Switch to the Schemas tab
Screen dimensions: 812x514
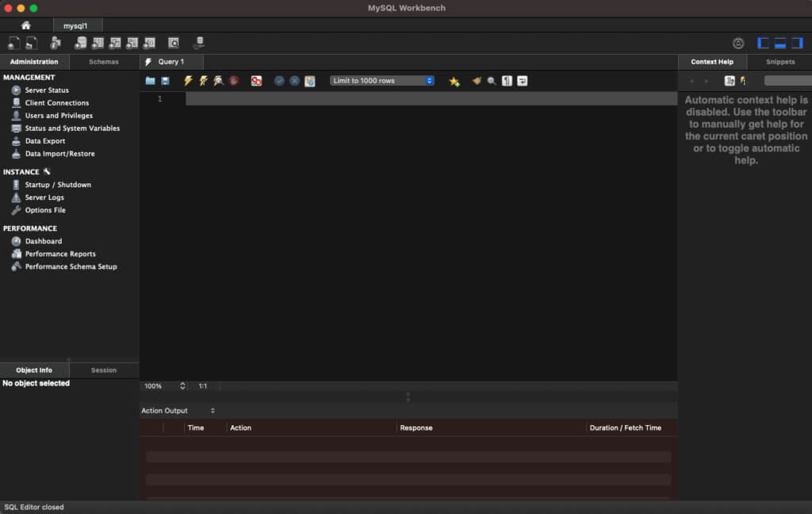coord(104,61)
